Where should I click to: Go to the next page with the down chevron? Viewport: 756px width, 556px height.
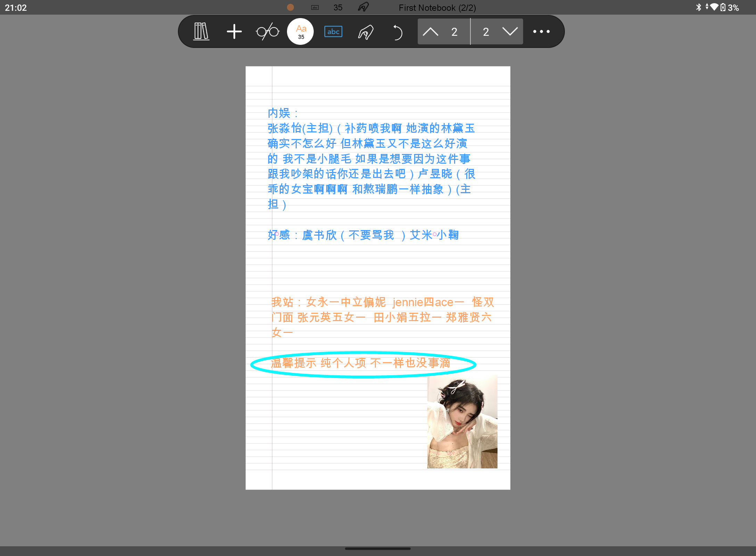tap(510, 32)
